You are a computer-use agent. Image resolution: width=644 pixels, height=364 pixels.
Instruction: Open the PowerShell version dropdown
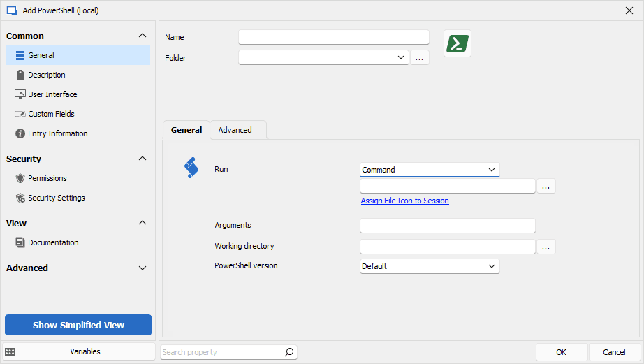(430, 266)
